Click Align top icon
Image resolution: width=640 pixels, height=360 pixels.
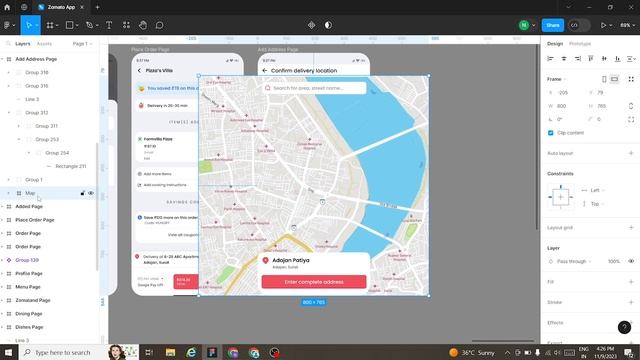pyautogui.click(x=591, y=59)
